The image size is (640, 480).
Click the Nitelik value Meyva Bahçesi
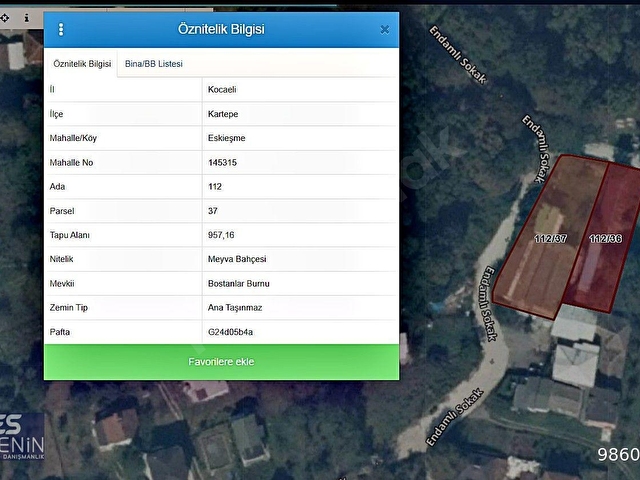point(237,259)
